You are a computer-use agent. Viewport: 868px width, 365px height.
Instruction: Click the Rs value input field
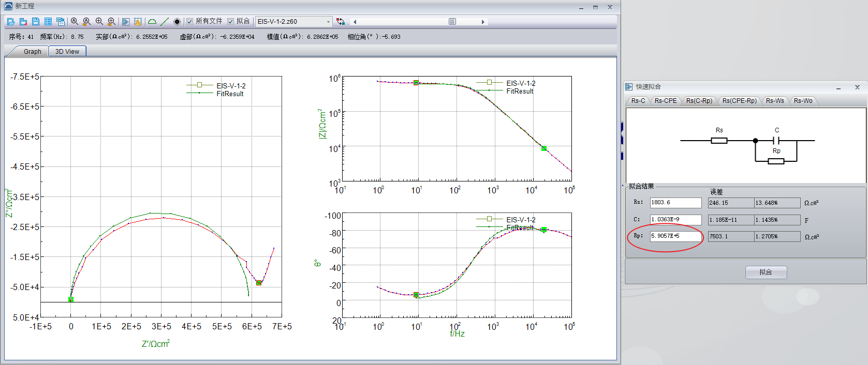tap(676, 203)
